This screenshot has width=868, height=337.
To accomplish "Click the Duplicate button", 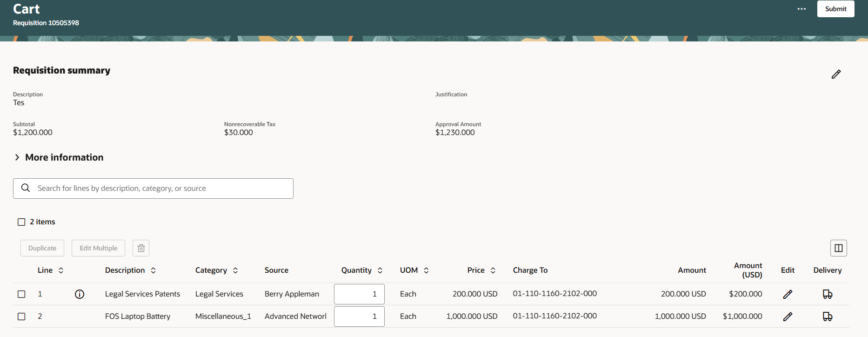I will tap(42, 248).
